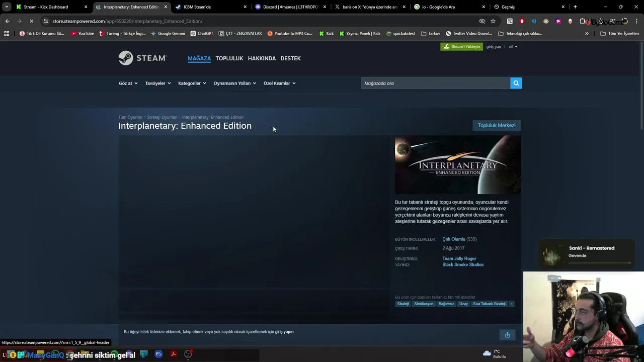
Task: Go back using browser back arrow
Action: 7,21
